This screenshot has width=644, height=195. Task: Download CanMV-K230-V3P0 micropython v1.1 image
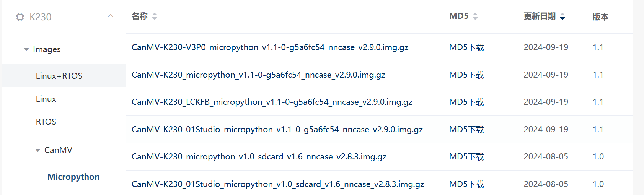coord(270,47)
